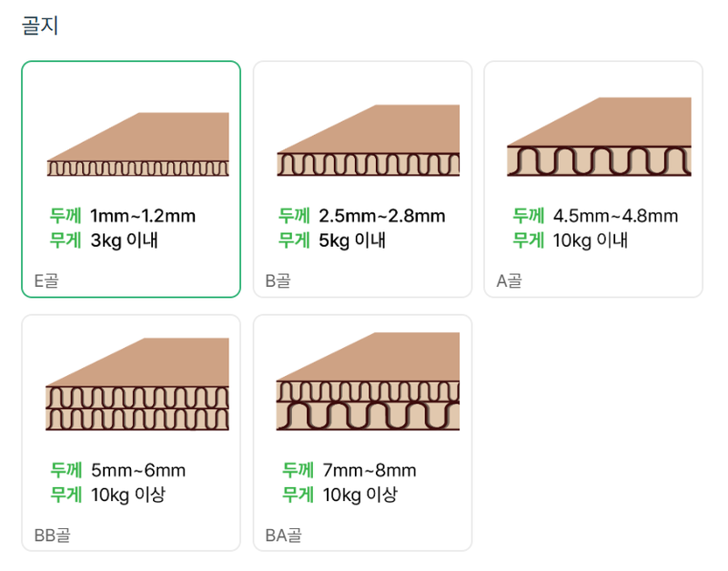This screenshot has height=571, width=728.
Task: Select the E골 corrugated option card
Action: [131, 178]
